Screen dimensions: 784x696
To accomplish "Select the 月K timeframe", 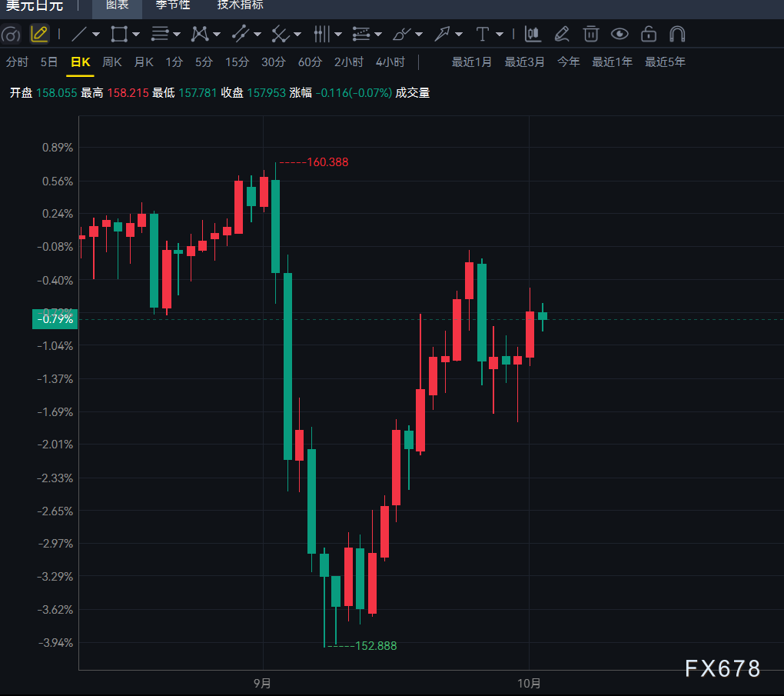I will pyautogui.click(x=144, y=62).
